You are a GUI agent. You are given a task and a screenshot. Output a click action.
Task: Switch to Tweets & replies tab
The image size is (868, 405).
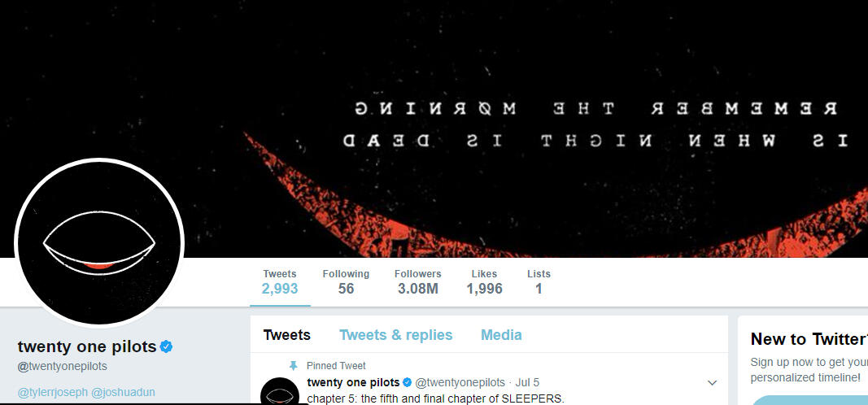pos(396,335)
